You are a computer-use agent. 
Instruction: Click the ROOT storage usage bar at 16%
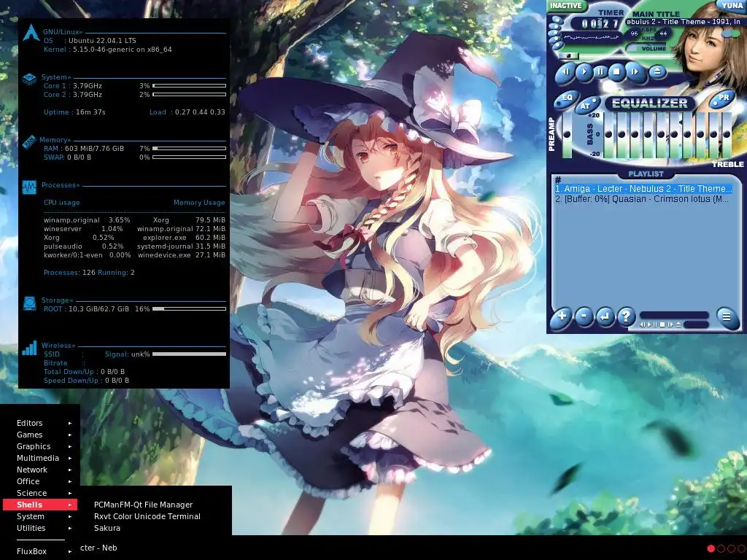click(x=189, y=308)
